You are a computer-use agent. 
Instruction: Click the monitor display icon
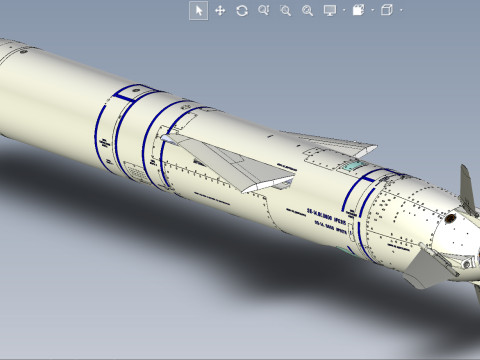[x=330, y=10]
